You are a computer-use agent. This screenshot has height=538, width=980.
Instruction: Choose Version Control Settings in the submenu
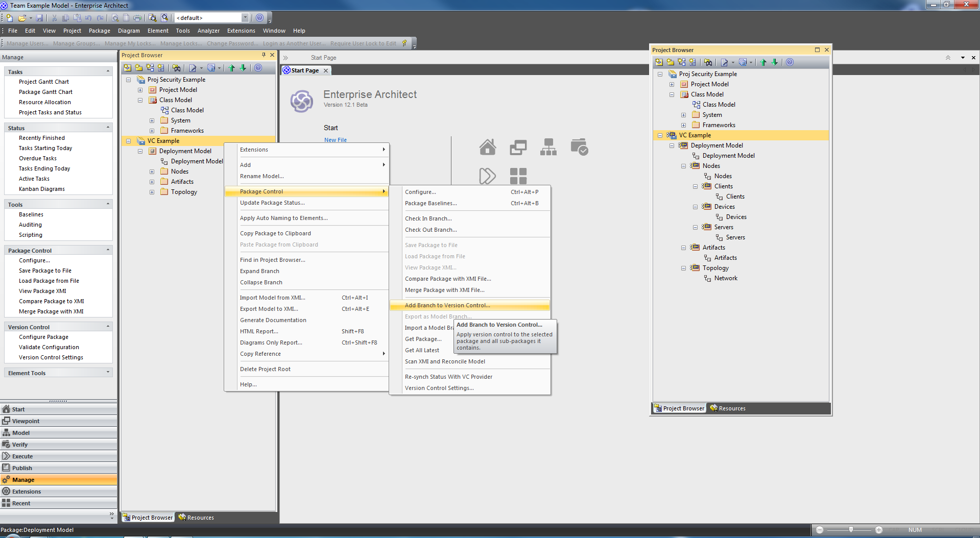click(439, 388)
